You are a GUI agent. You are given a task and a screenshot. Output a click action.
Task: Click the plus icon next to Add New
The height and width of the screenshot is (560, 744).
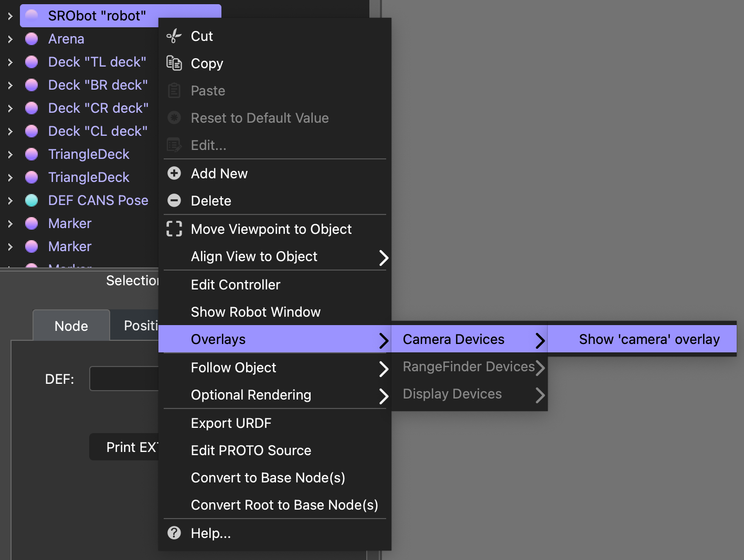tap(174, 173)
